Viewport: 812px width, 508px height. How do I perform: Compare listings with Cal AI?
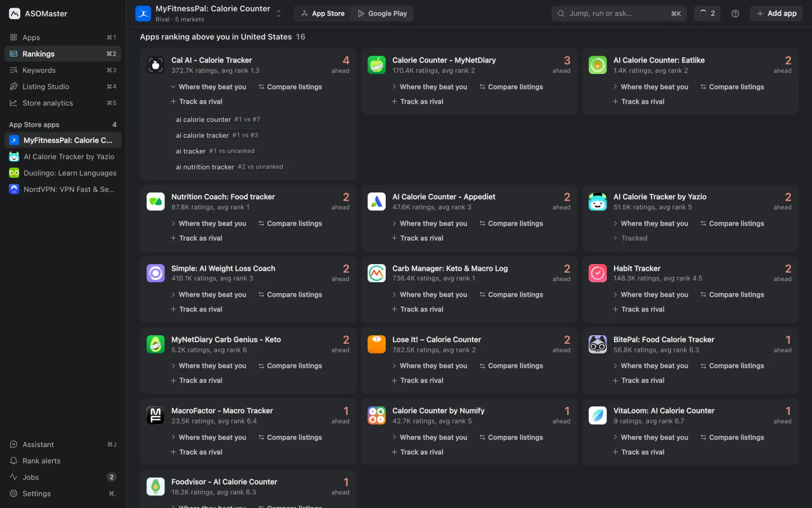coord(290,87)
